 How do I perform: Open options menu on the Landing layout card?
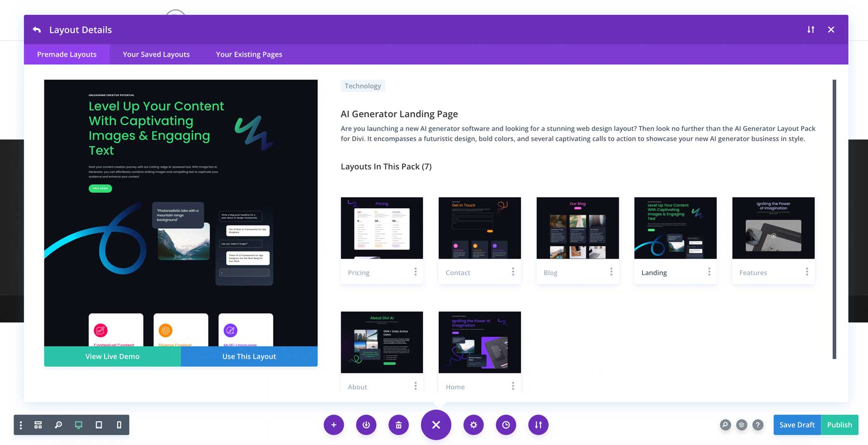click(x=709, y=272)
